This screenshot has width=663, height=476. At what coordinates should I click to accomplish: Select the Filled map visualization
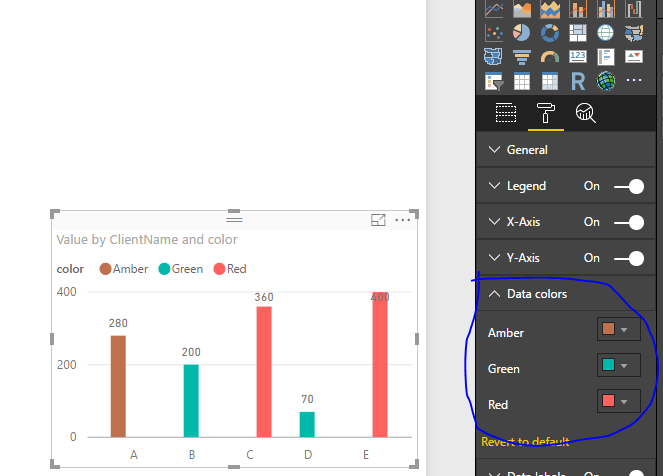pyautogui.click(x=634, y=33)
